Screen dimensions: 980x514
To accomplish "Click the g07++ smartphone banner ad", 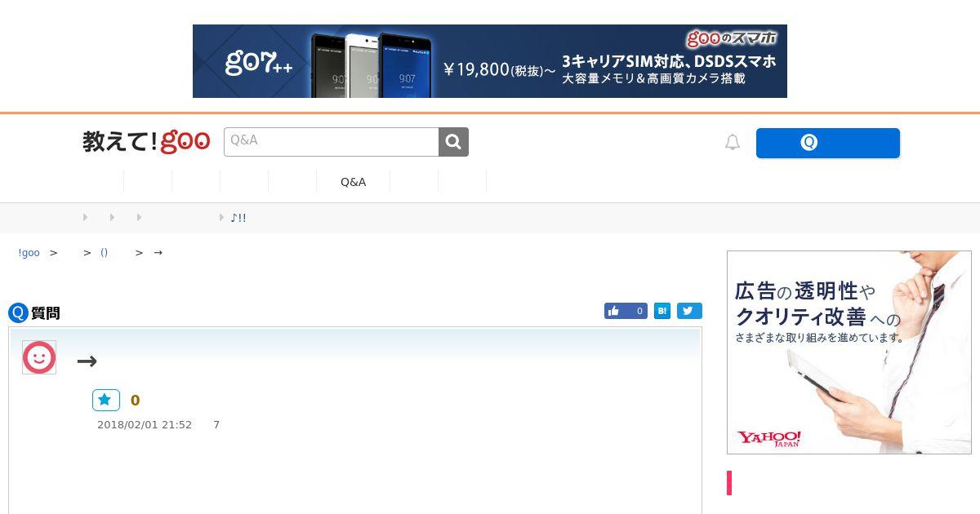I will click(490, 61).
